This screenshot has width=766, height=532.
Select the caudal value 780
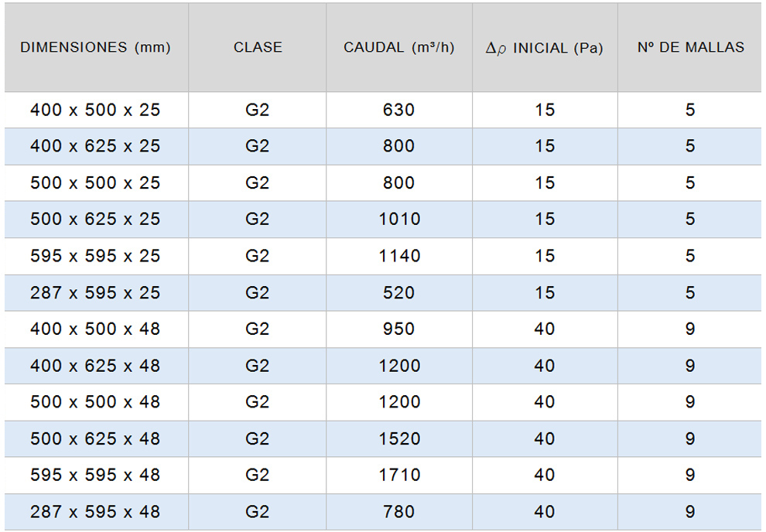(399, 511)
